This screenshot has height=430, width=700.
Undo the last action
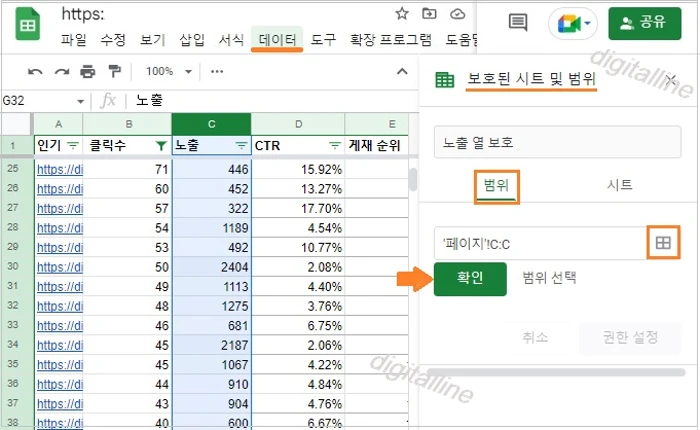(35, 71)
